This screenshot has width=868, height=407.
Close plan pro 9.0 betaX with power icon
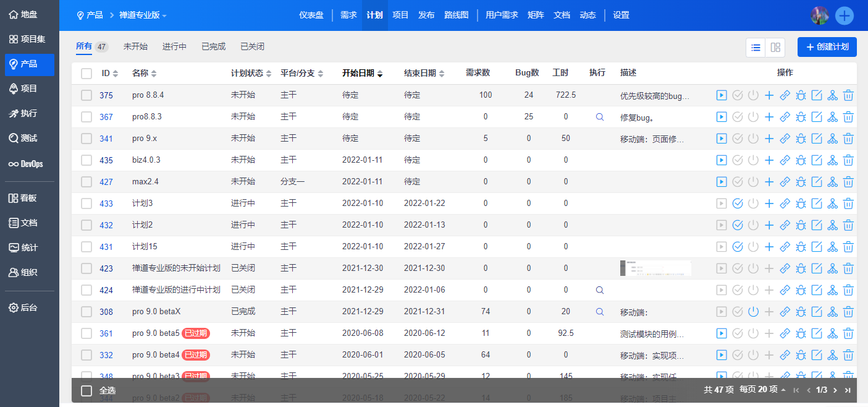point(753,312)
